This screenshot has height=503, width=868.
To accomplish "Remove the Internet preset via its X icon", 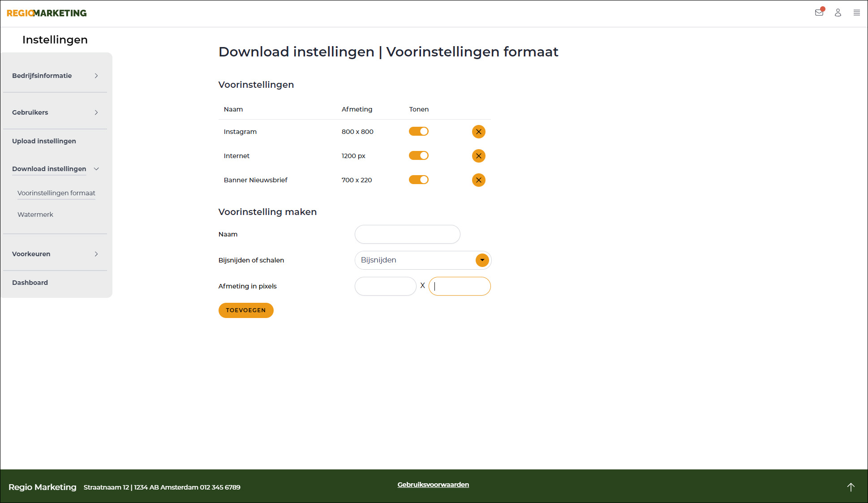I will 478,156.
